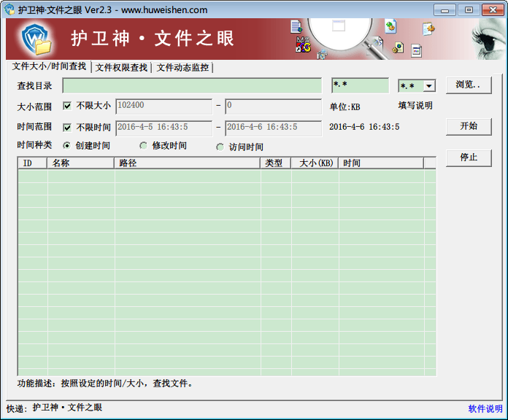Switch to 文件大小/时间查找 tab
The image size is (508, 420).
tap(49, 66)
